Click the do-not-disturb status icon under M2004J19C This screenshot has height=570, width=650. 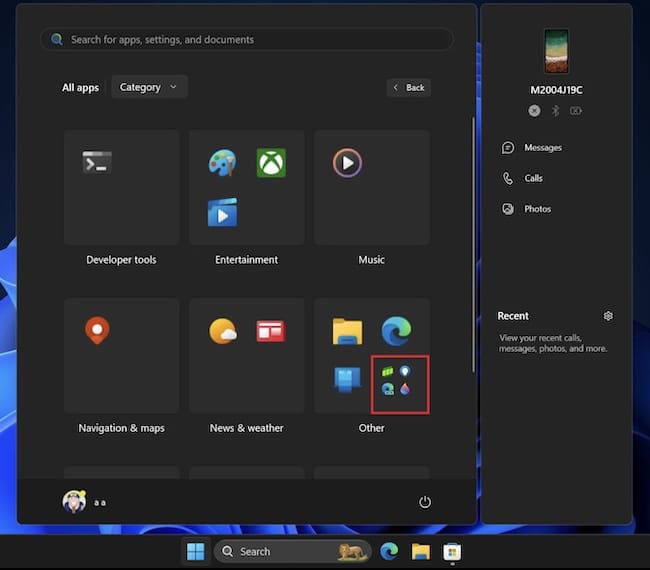534,111
